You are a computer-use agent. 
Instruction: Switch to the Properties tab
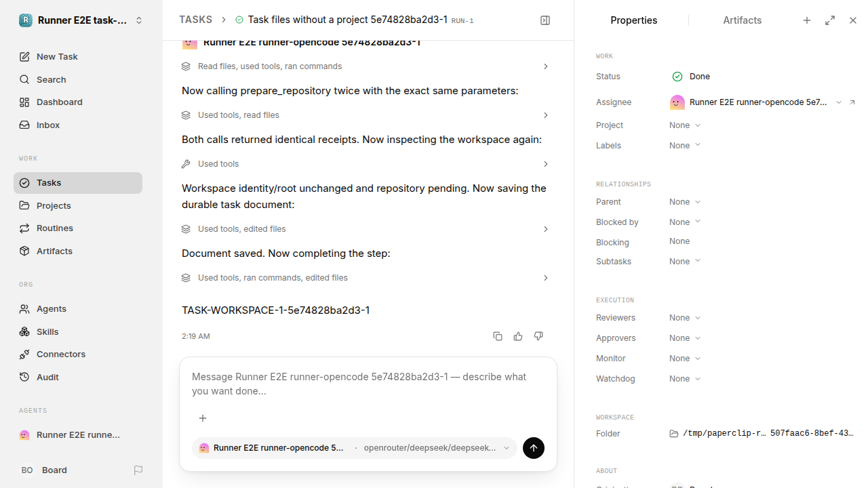click(x=633, y=20)
